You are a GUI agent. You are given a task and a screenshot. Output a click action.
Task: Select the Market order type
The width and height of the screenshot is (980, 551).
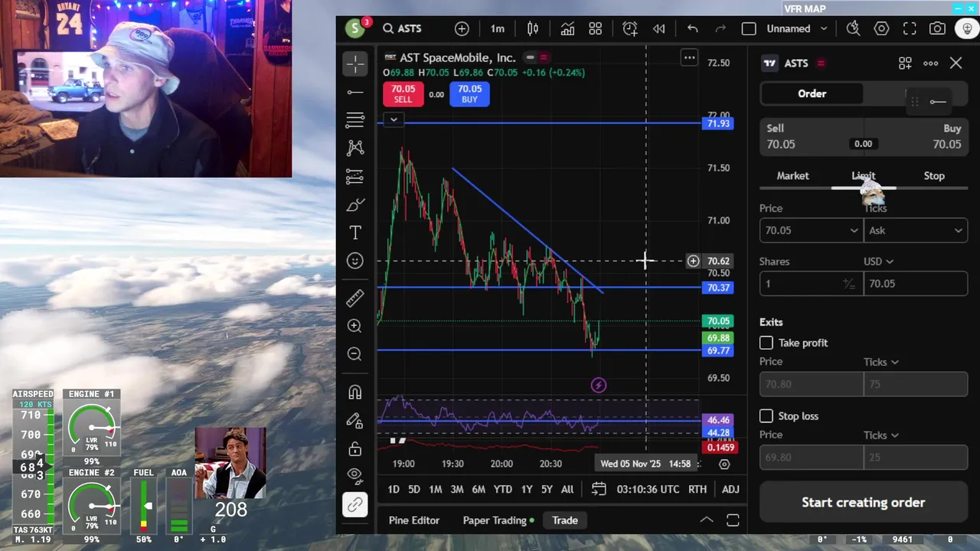click(x=792, y=176)
